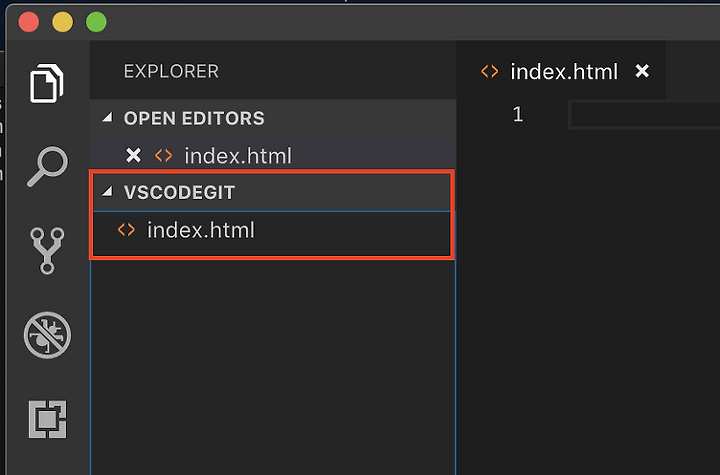This screenshot has height=475, width=720.
Task: Open the Search view magnifier icon
Action: pyautogui.click(x=48, y=166)
